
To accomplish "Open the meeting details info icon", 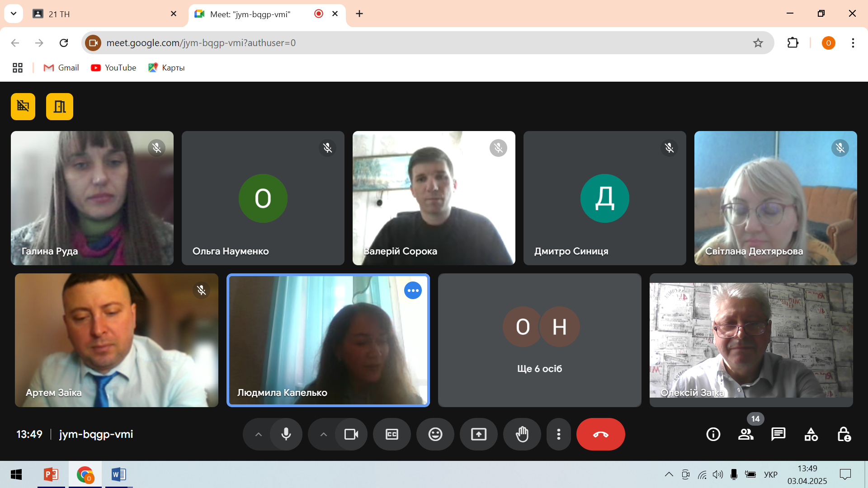I will tap(713, 434).
